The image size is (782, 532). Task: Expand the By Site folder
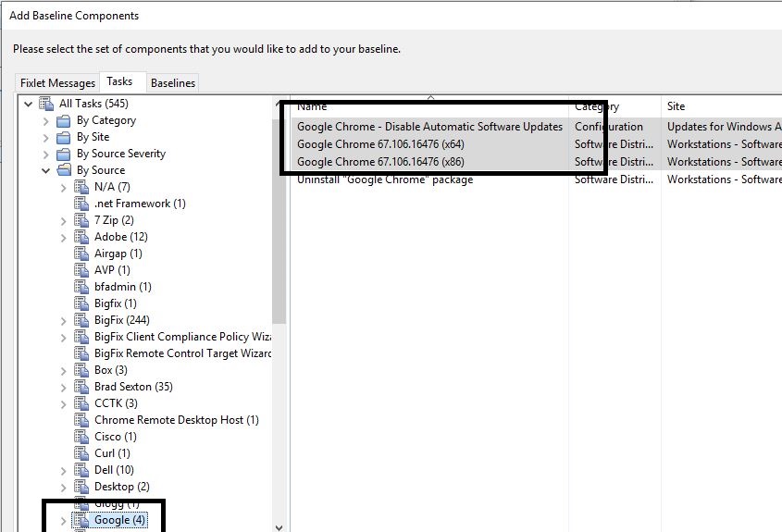coord(46,138)
